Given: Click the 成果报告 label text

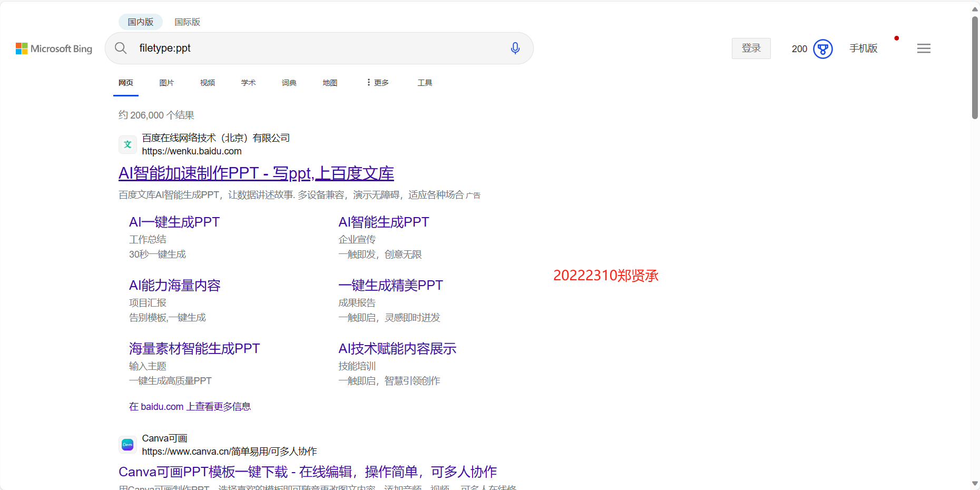Looking at the screenshot, I should click(357, 303).
